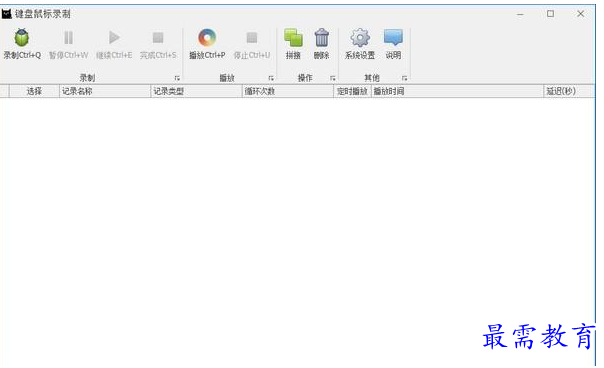Click the green 拼接 splice icon
This screenshot has width=604, height=368.
pos(293,38)
